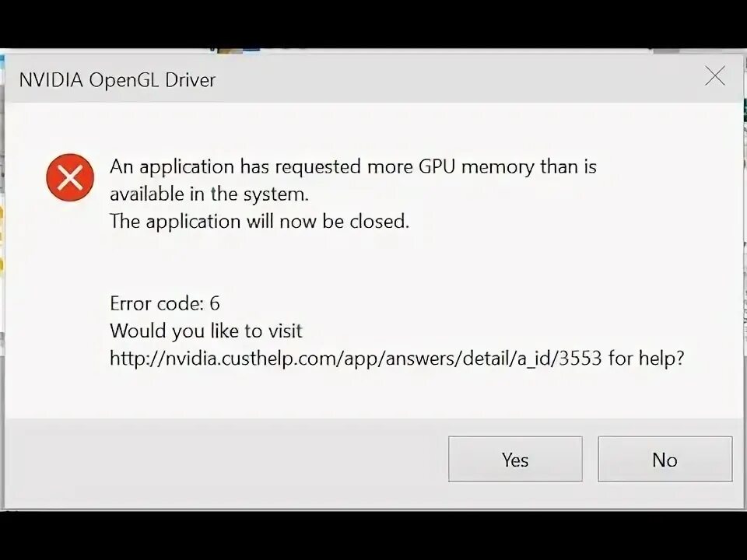Click the word 'memory' in error message
Screen dimensions: 747x560
coord(509,166)
